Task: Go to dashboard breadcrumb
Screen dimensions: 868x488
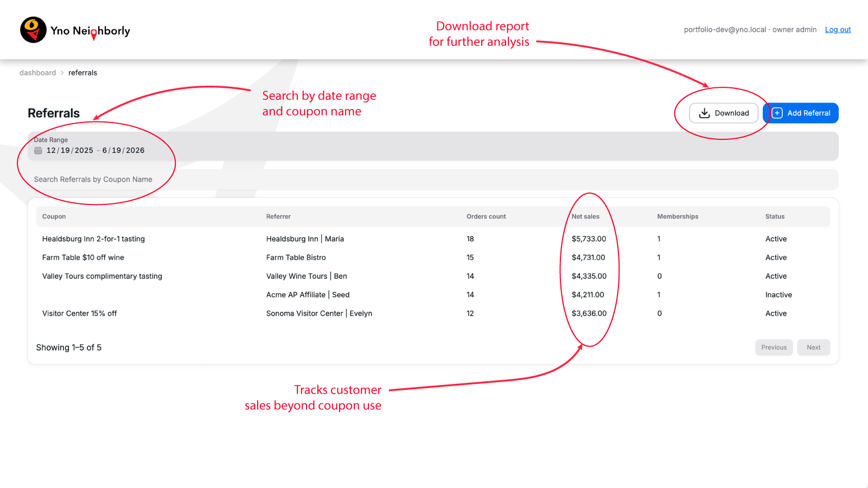Action: (x=37, y=73)
